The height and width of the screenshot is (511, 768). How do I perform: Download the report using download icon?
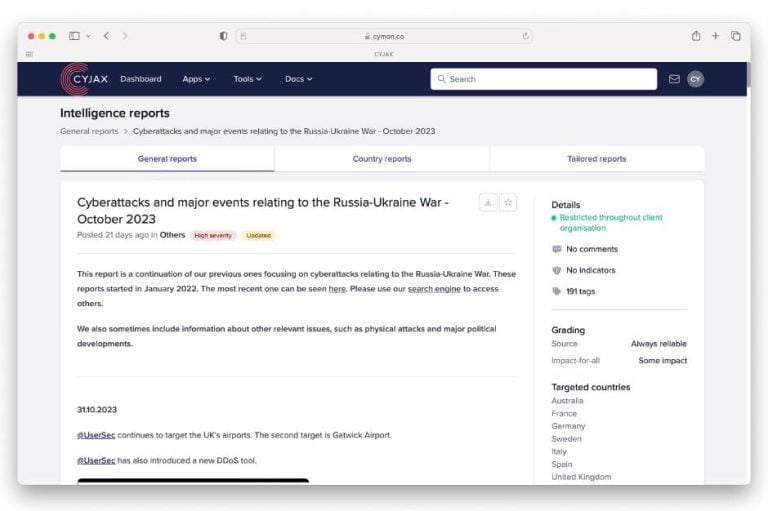coord(488,202)
